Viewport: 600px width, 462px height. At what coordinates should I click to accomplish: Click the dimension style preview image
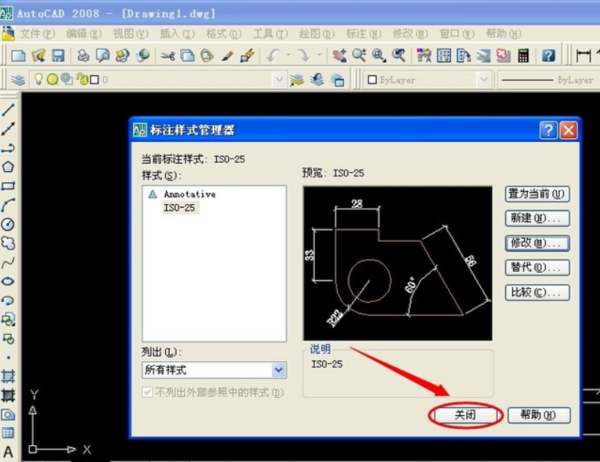tap(398, 263)
